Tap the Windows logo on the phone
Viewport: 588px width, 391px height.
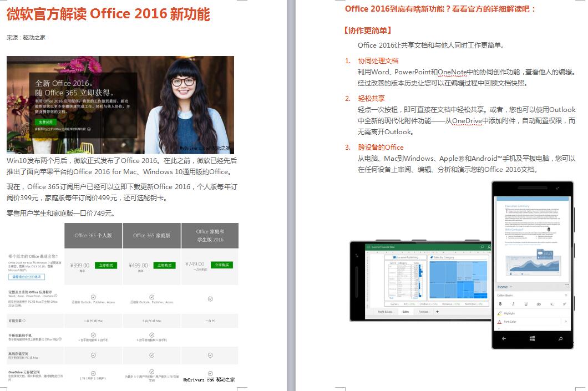coord(532,338)
